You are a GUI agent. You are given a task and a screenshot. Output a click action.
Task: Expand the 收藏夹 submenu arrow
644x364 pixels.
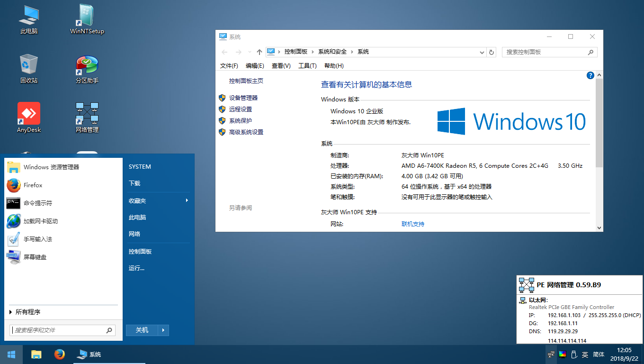click(x=187, y=200)
